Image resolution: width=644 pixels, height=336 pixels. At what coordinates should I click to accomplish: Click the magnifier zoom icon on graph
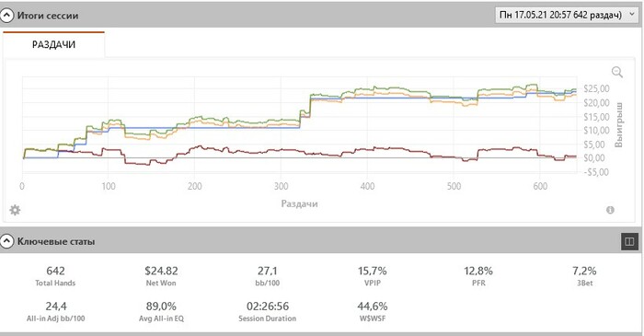[x=617, y=73]
